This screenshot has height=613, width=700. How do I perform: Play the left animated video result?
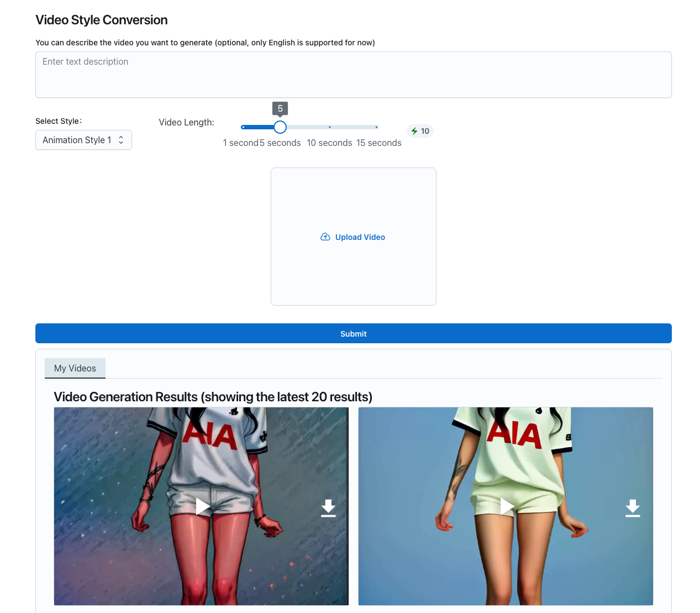[x=203, y=506]
